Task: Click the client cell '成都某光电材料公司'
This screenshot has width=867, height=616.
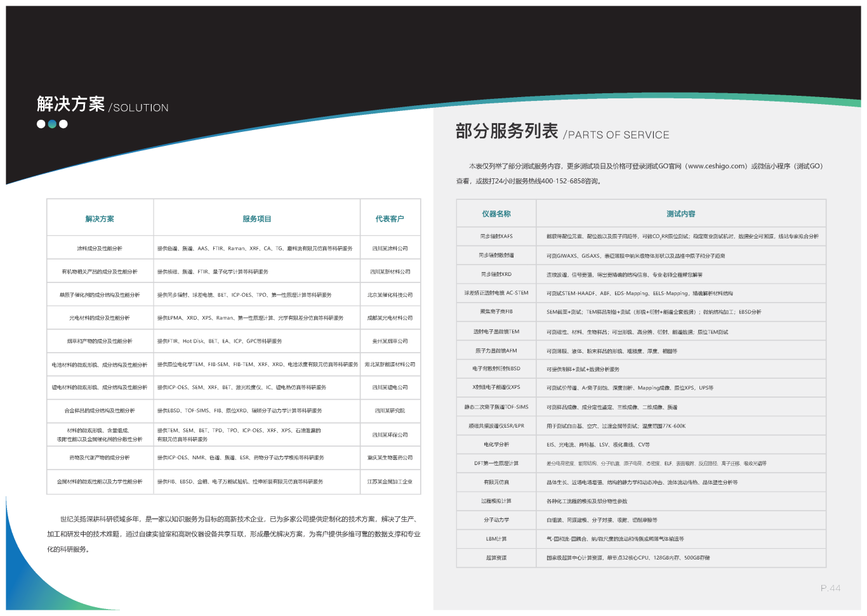Action: tap(390, 318)
